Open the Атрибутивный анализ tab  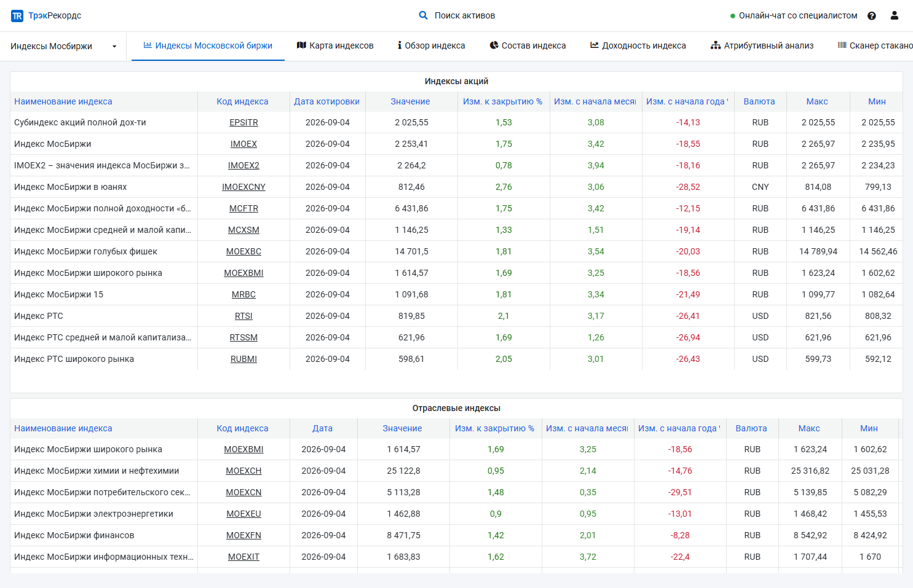point(762,45)
